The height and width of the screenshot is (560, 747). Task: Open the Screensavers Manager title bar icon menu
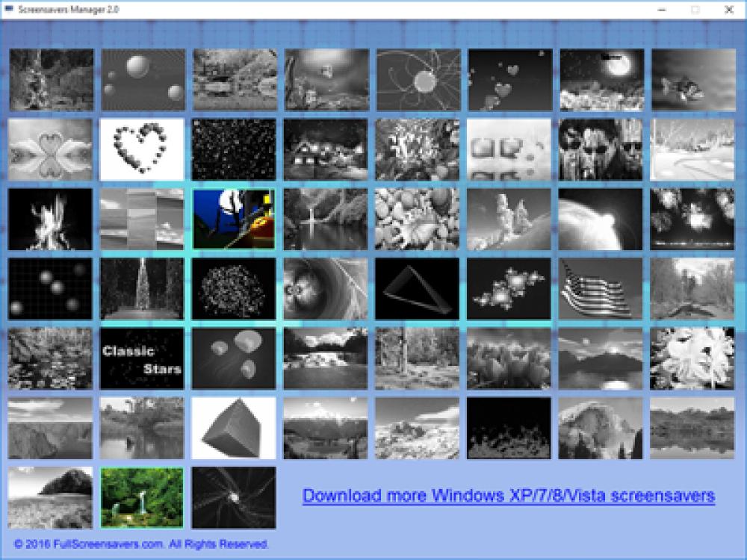10,11
